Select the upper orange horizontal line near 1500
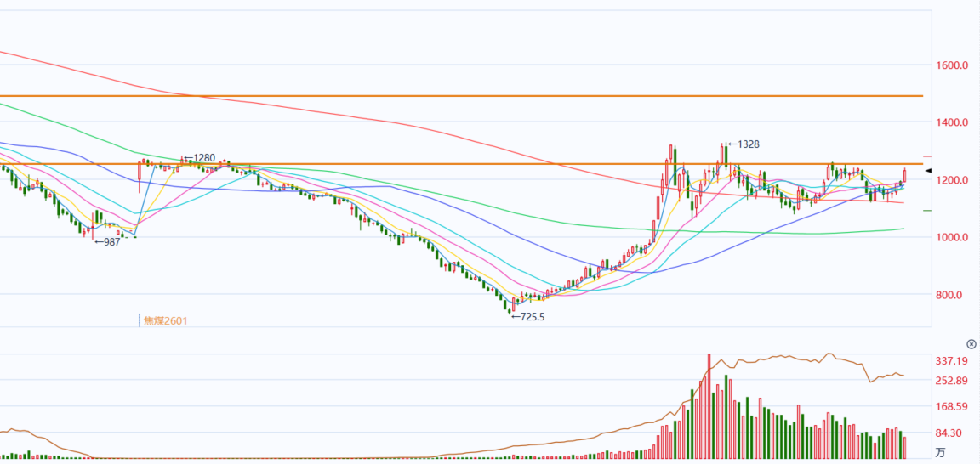 click(461, 96)
